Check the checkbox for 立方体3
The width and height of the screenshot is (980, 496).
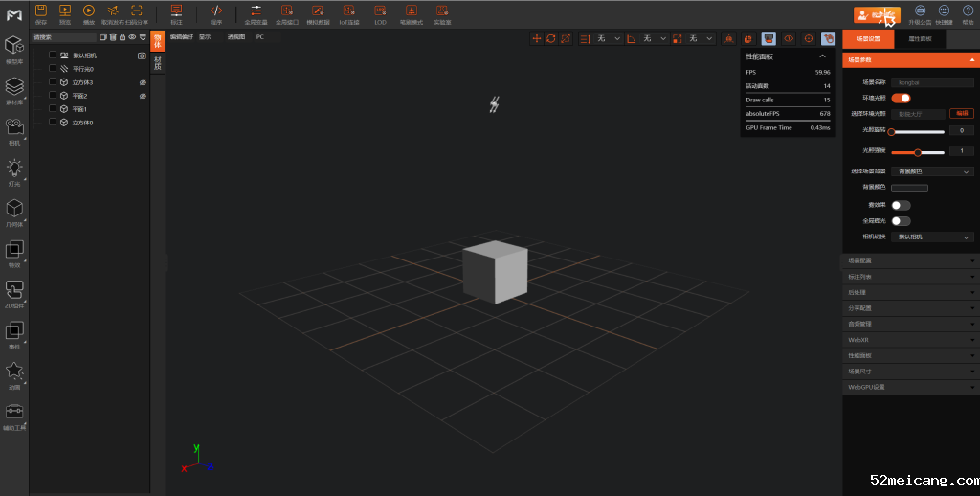tap(53, 82)
